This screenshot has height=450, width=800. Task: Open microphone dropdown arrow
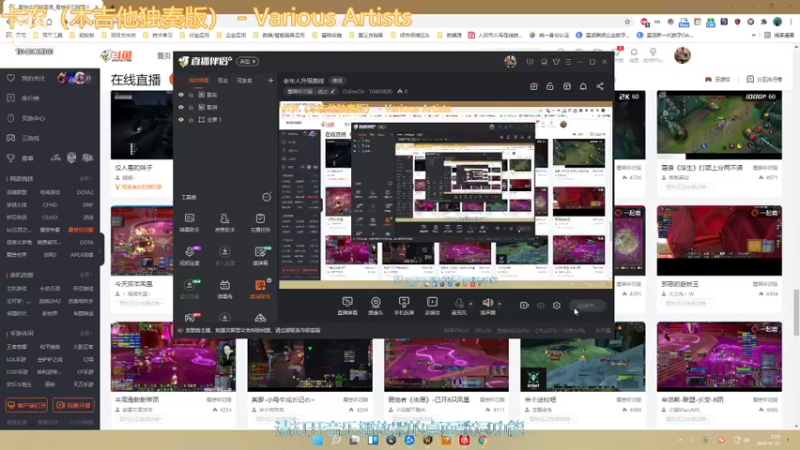[x=470, y=304]
